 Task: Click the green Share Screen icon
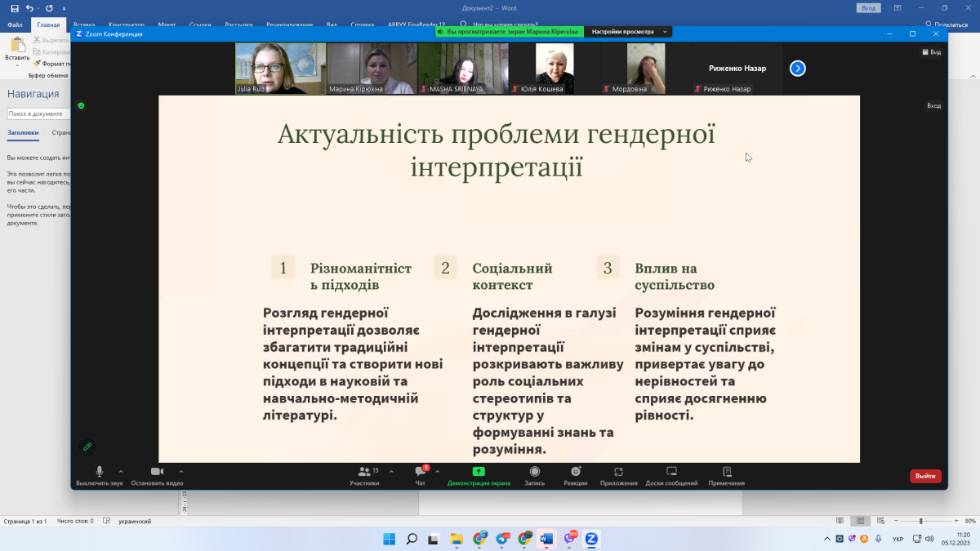point(479,472)
